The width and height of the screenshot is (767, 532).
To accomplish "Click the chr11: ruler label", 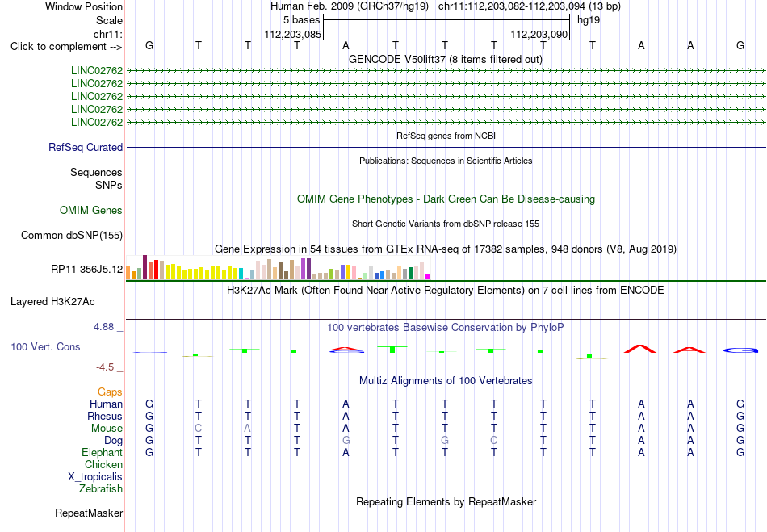I will coord(108,34).
